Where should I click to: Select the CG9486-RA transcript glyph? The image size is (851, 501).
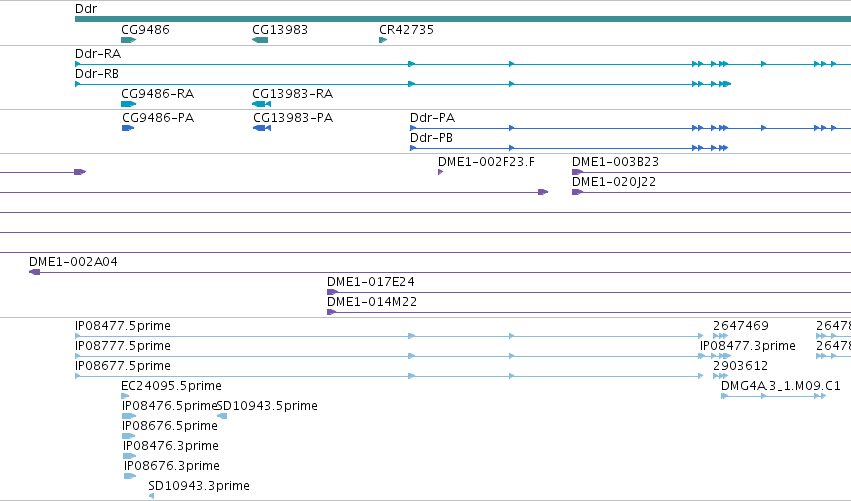click(129, 104)
